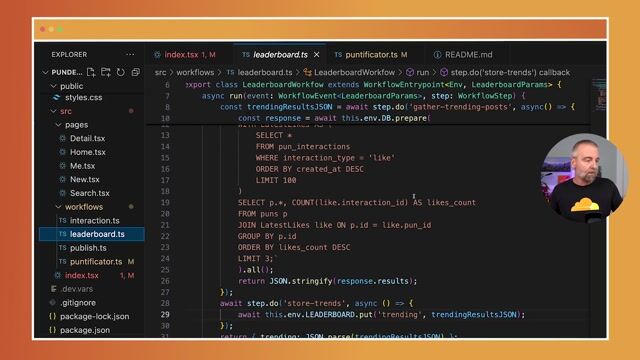Click 'GROUP BY p.id' in the query
The image size is (640, 360).
point(267,236)
